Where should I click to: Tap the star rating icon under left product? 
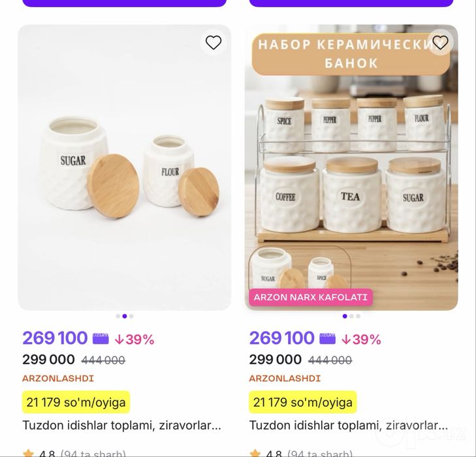28,453
